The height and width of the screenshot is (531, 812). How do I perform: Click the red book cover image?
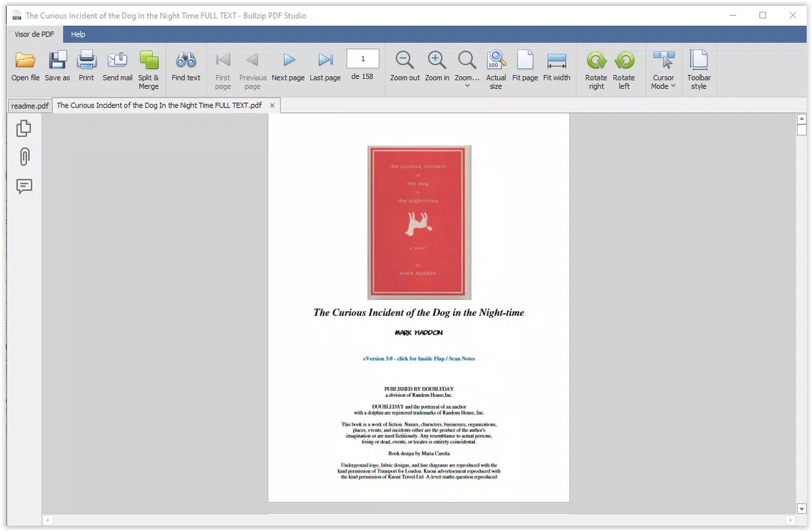419,222
